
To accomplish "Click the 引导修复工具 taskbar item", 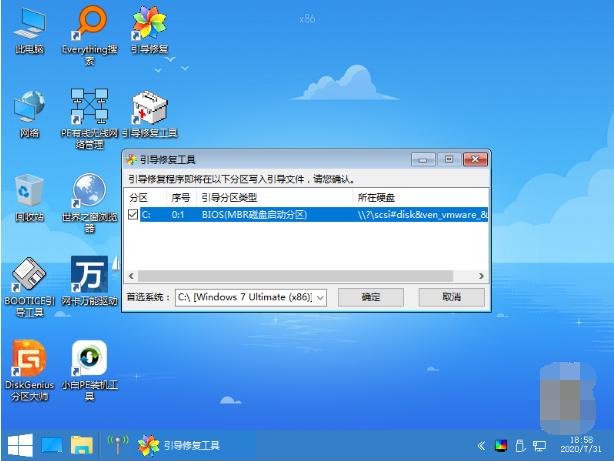I will (x=180, y=444).
